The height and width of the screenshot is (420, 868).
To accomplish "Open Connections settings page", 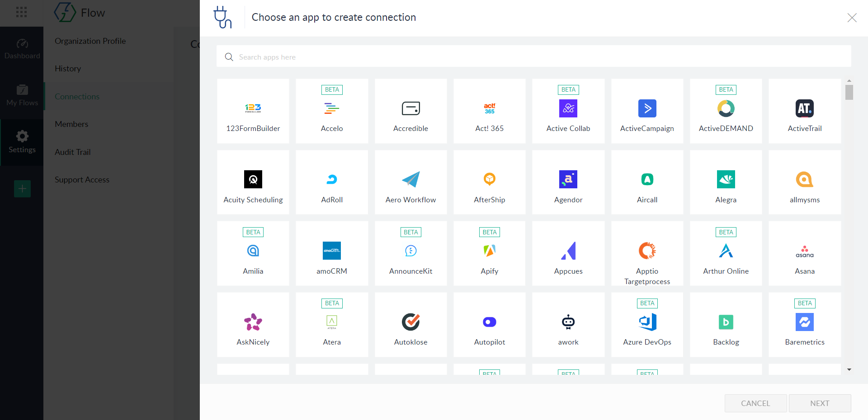I will (x=77, y=97).
